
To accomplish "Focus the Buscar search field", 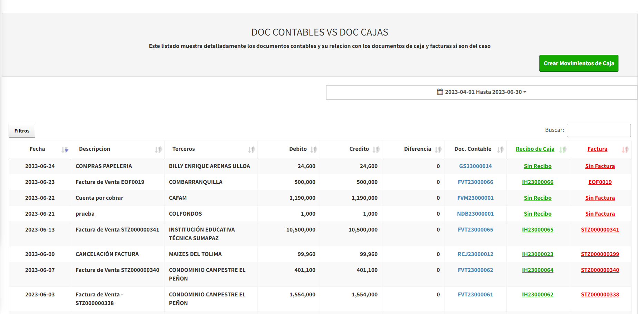I will tap(598, 130).
